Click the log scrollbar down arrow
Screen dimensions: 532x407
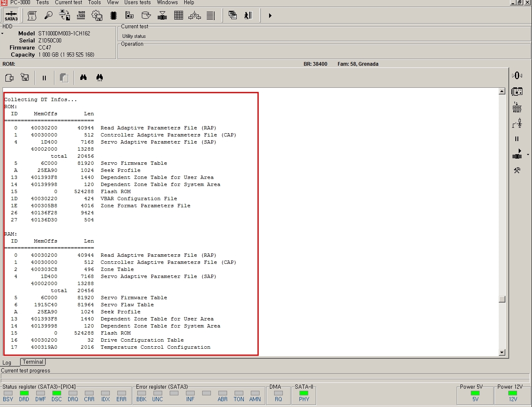pos(502,352)
